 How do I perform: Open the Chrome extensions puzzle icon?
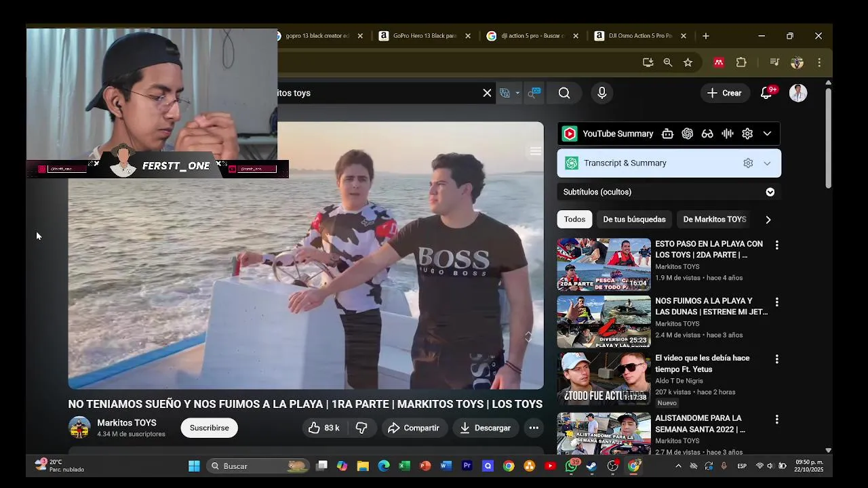[x=741, y=62]
